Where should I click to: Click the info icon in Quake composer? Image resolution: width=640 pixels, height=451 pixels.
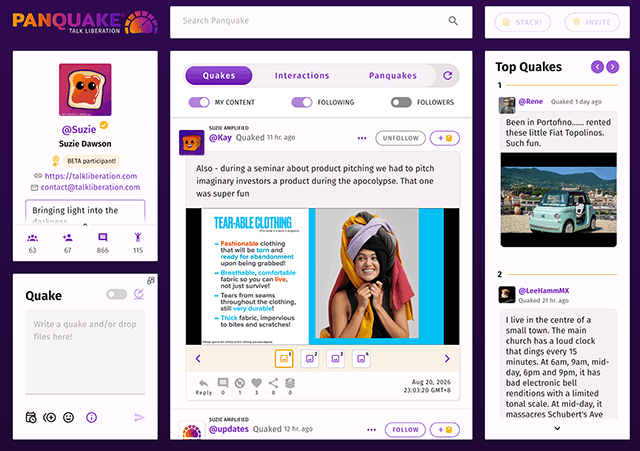click(x=91, y=418)
